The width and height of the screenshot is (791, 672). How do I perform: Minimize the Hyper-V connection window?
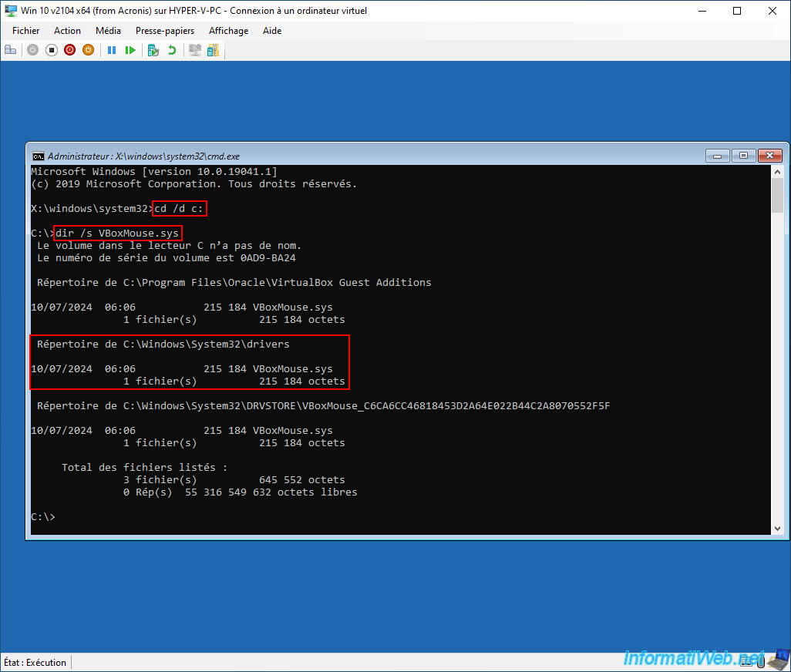702,11
